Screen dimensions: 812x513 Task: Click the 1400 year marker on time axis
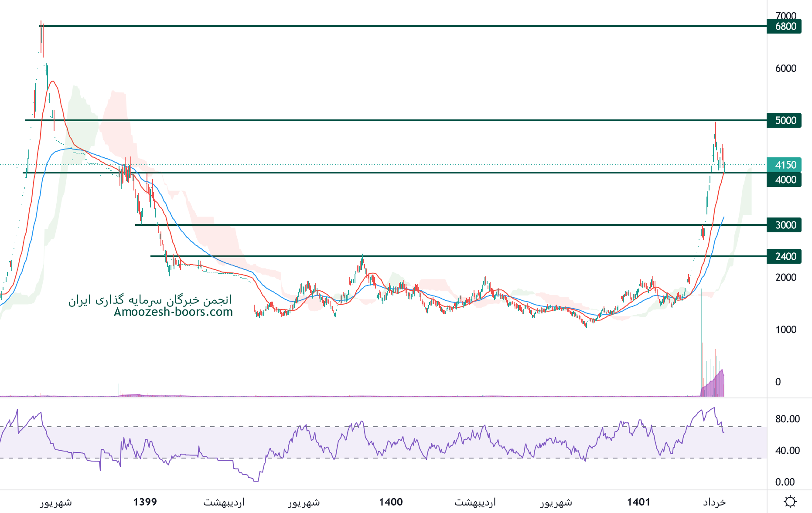[x=391, y=502]
